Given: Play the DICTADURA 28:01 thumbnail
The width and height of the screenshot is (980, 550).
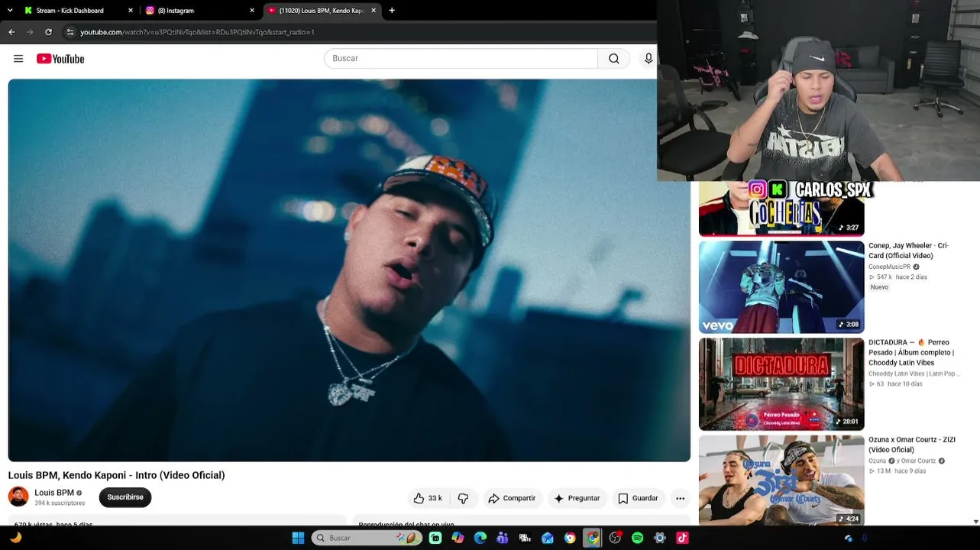Looking at the screenshot, I should pos(781,384).
